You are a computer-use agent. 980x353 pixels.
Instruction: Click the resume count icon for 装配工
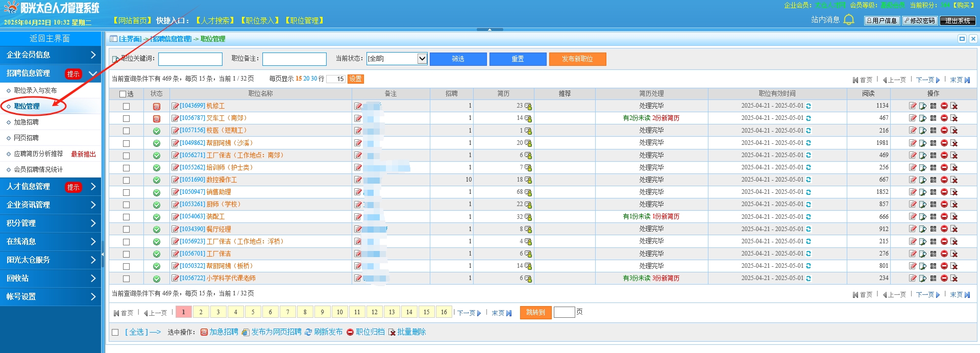point(528,217)
